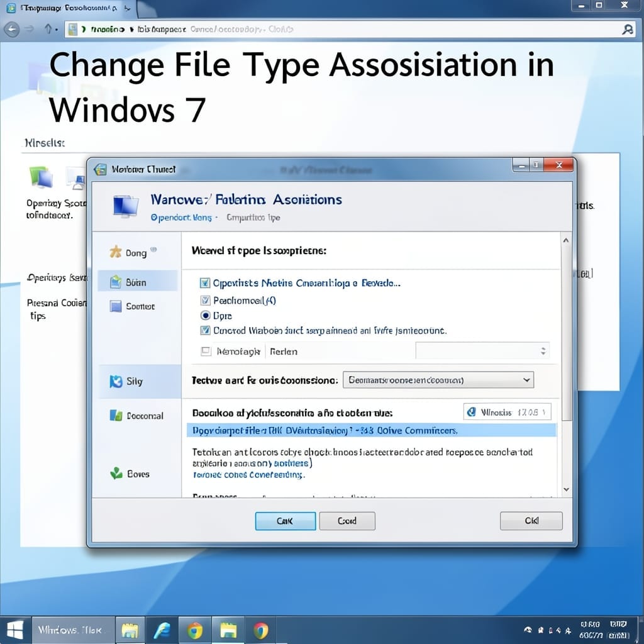
Task: Open the yellow folder icon right of Internet Explorer
Action: [x=228, y=630]
